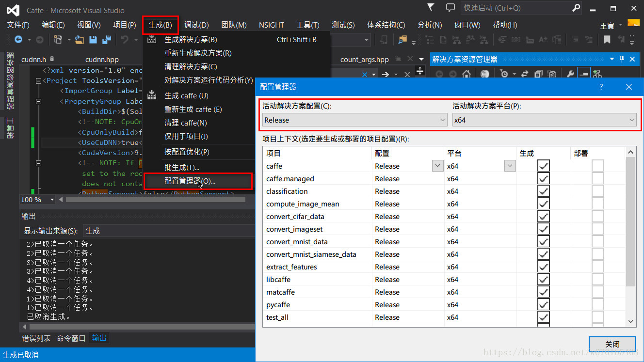Click the Properties wrench icon in Solution Explorer

point(570,74)
